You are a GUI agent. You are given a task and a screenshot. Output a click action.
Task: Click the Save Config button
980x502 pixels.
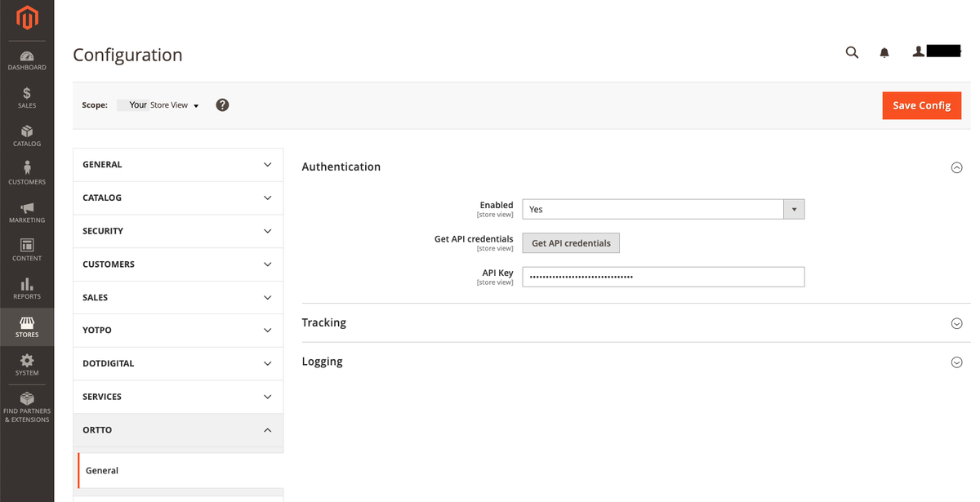pos(921,105)
